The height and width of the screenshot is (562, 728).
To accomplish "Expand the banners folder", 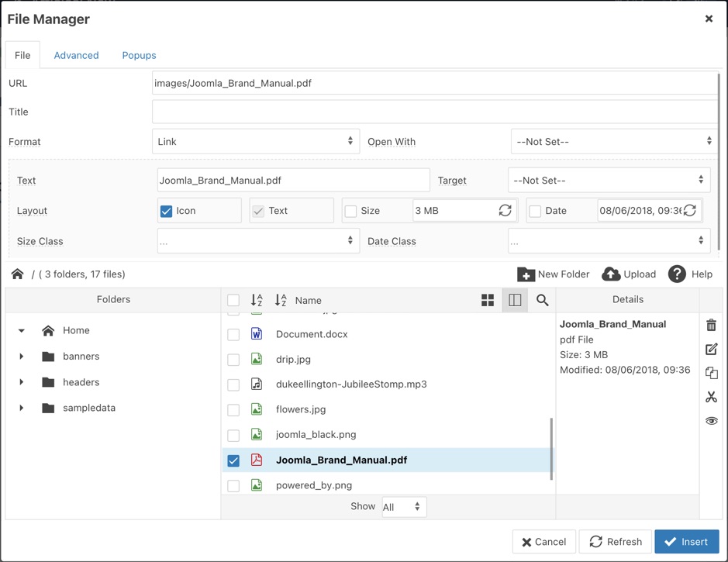I will pyautogui.click(x=22, y=357).
